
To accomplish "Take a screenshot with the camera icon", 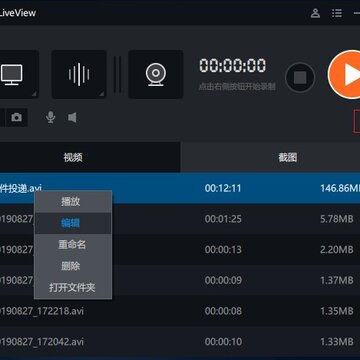I will pos(16,117).
